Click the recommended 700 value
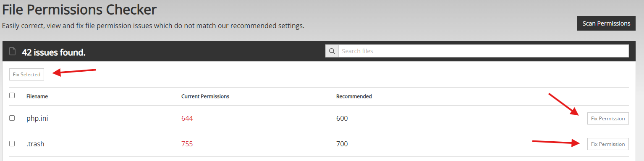Viewport: 644px width, 161px height. [342, 144]
